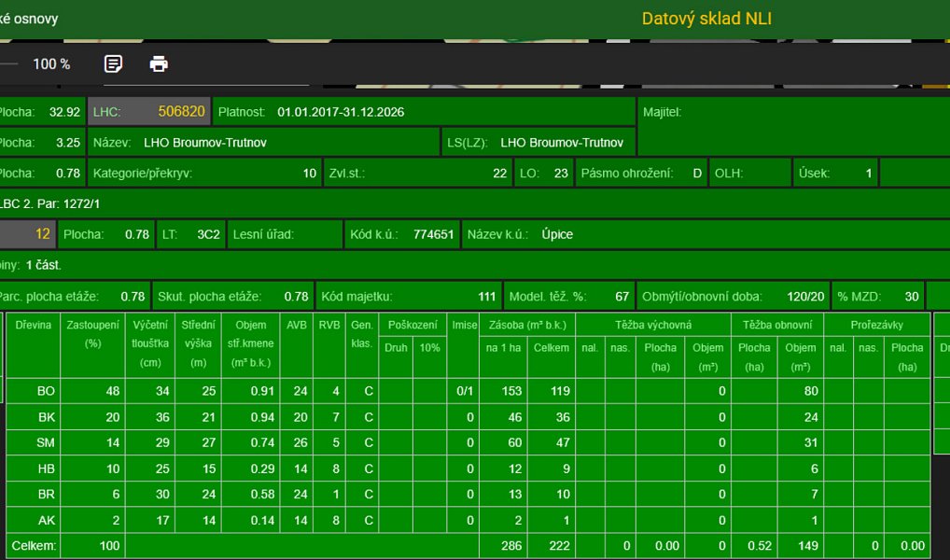This screenshot has height=560, width=950.
Task: Click the 100 % zoom level
Action: point(51,63)
